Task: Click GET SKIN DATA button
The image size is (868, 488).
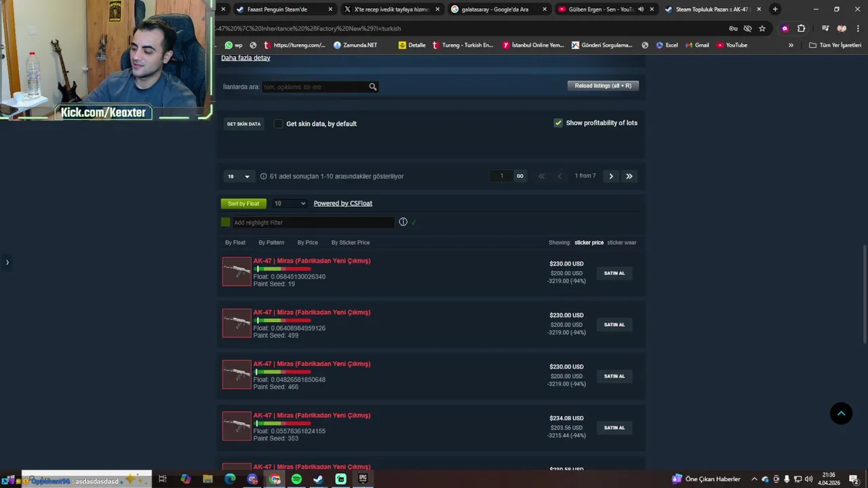Action: pos(243,124)
